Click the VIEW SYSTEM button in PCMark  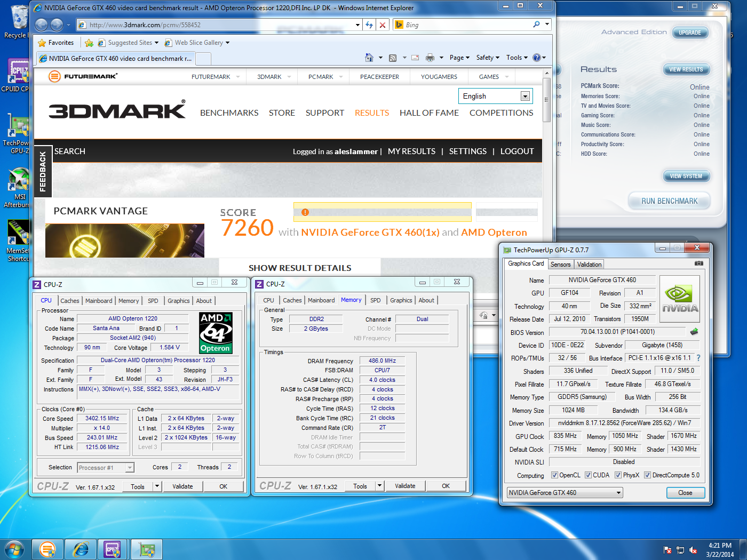pyautogui.click(x=686, y=176)
